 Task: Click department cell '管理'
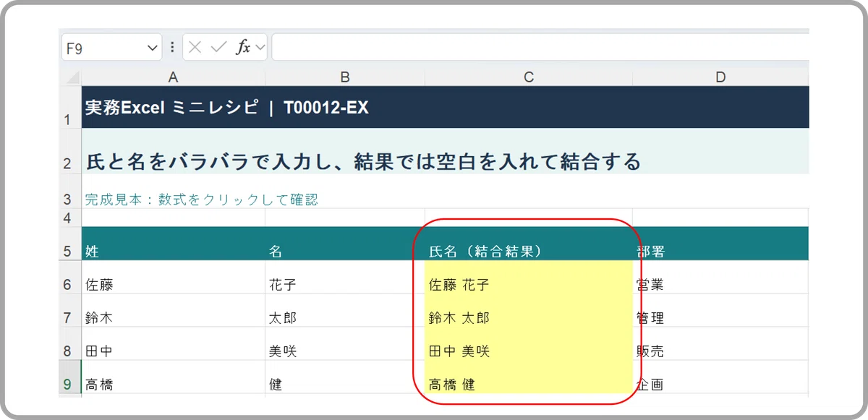[720, 311]
